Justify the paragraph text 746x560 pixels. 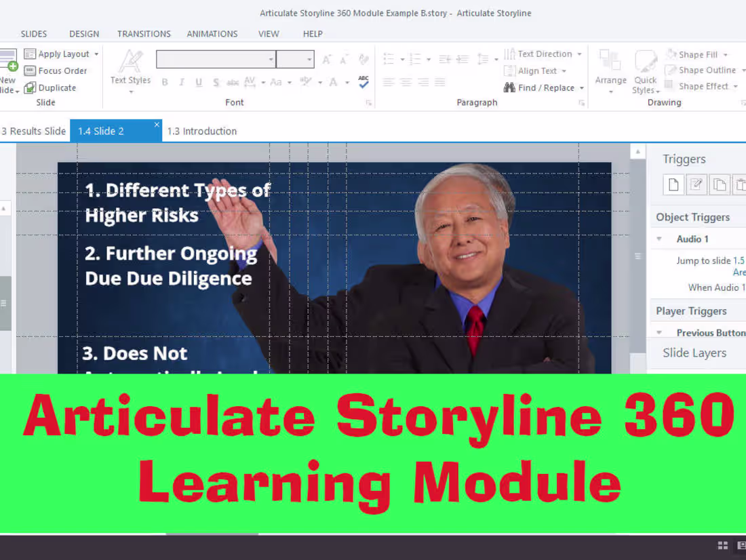pyautogui.click(x=440, y=82)
